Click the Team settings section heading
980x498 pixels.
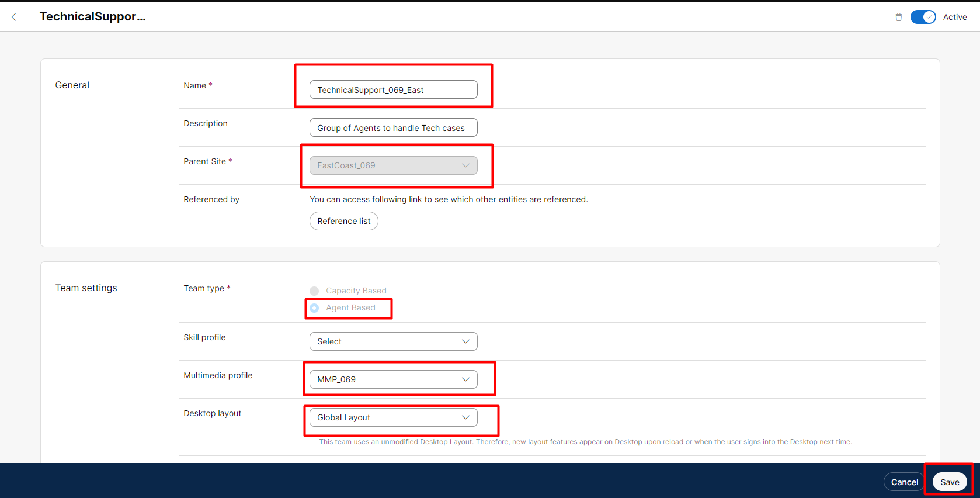[86, 288]
